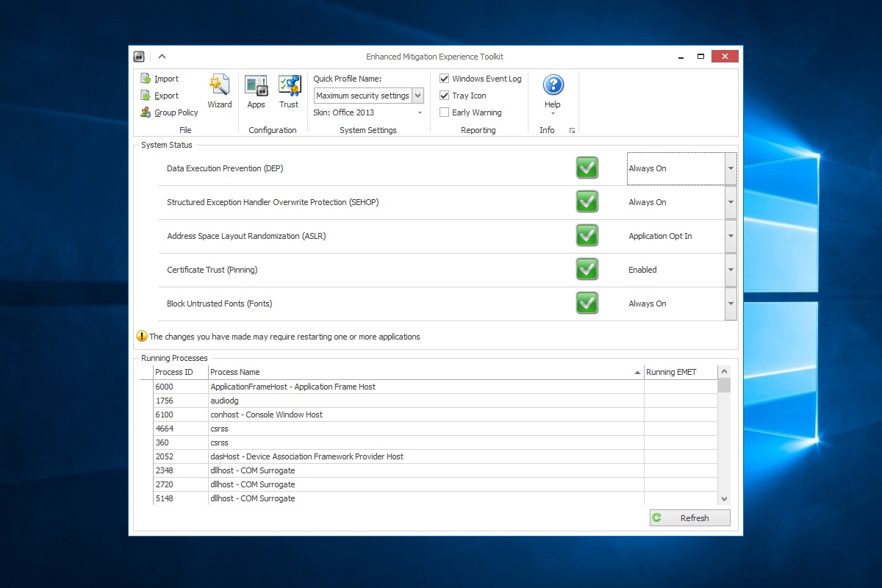The image size is (882, 588).
Task: Click the EMET app icon in title bar
Action: [x=139, y=57]
